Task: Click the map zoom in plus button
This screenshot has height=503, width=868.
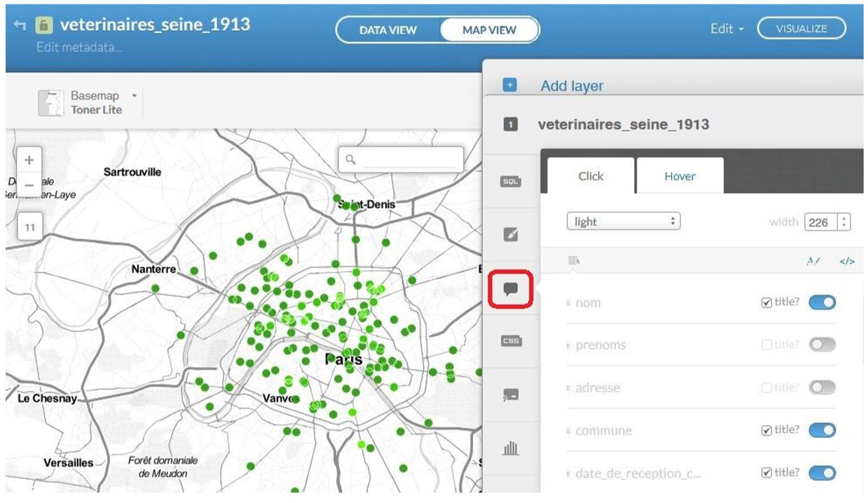Action: coord(29,160)
